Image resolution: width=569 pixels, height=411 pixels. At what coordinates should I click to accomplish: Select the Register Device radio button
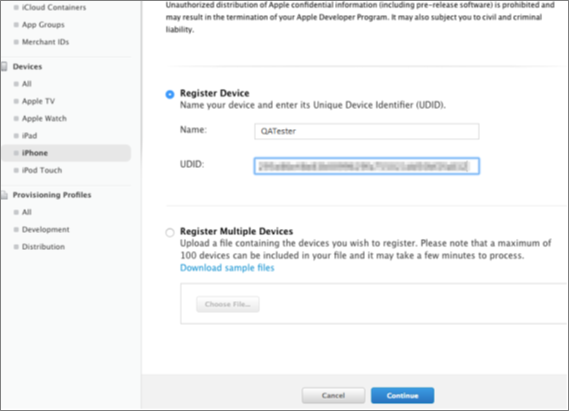tap(170, 94)
